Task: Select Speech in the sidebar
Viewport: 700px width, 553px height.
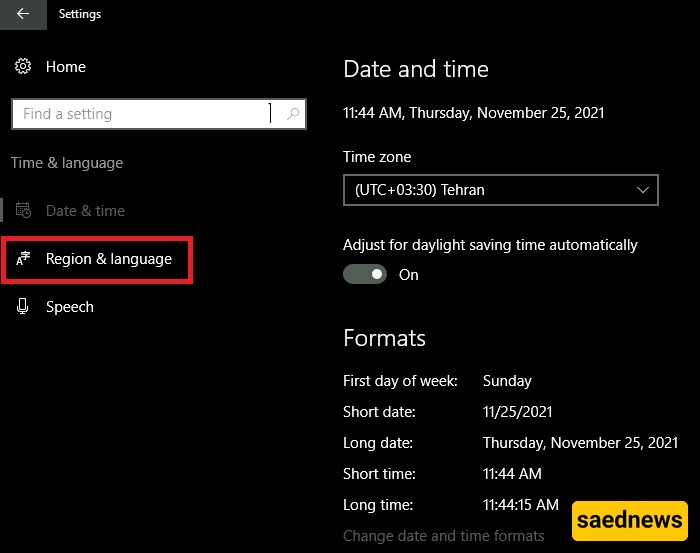Action: point(70,307)
